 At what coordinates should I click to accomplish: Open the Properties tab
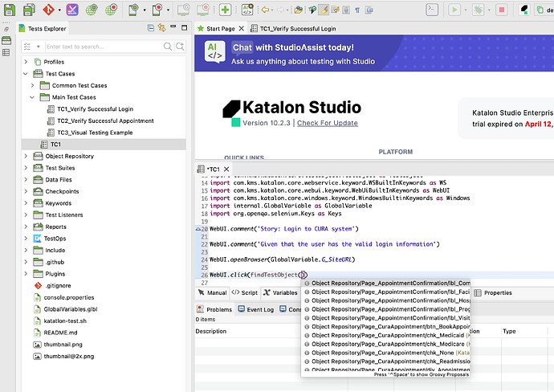[493, 292]
